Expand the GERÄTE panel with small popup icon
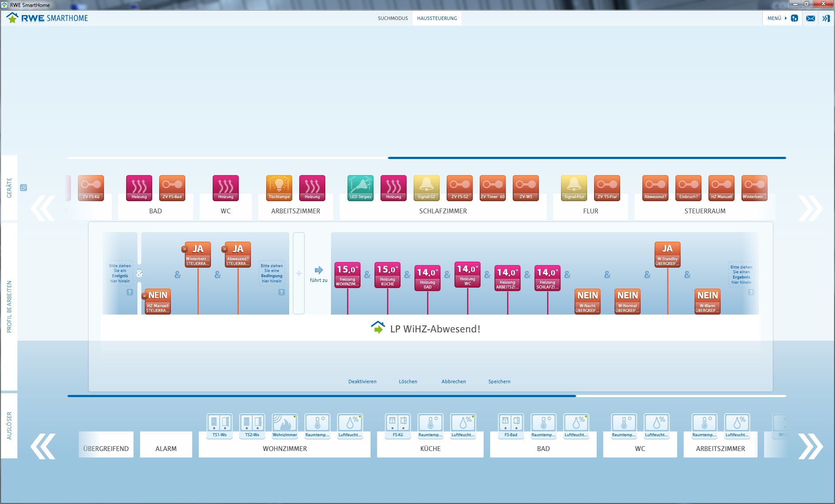Screen dimensions: 835x504 coord(23,188)
